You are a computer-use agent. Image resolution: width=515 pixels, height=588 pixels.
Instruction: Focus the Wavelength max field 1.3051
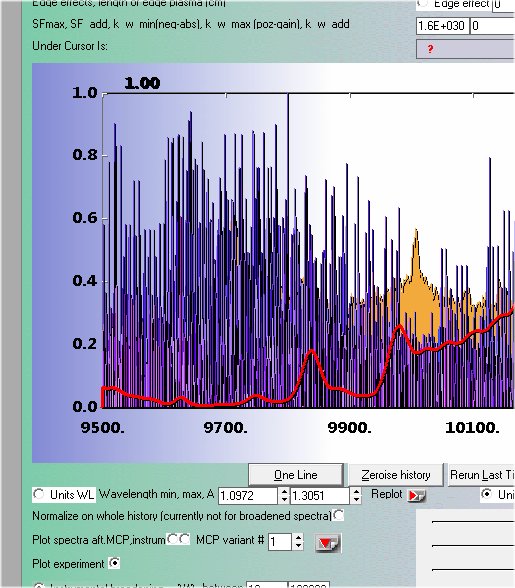pos(320,496)
